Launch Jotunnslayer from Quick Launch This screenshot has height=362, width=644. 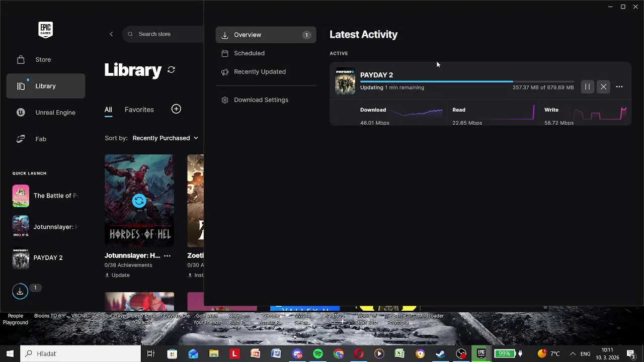pyautogui.click(x=45, y=227)
